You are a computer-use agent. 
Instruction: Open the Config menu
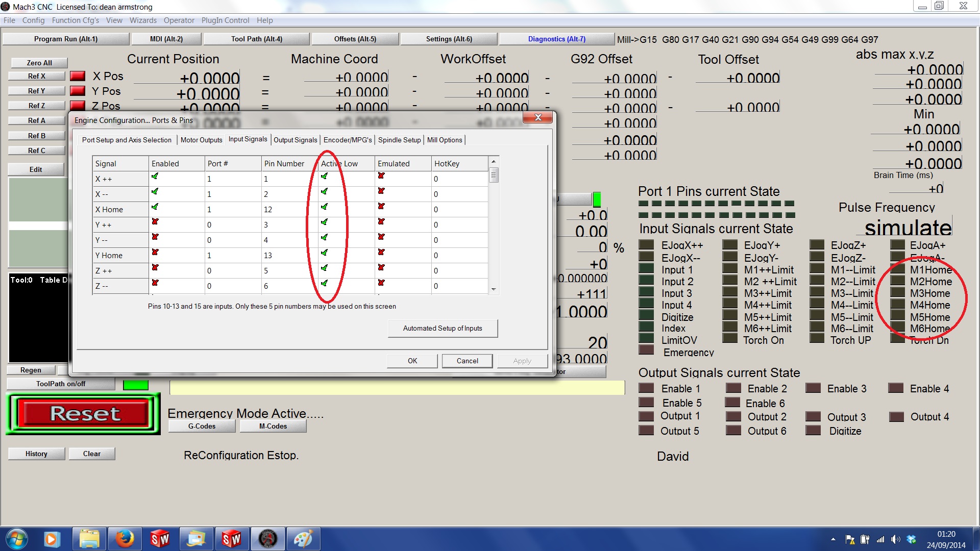[33, 20]
